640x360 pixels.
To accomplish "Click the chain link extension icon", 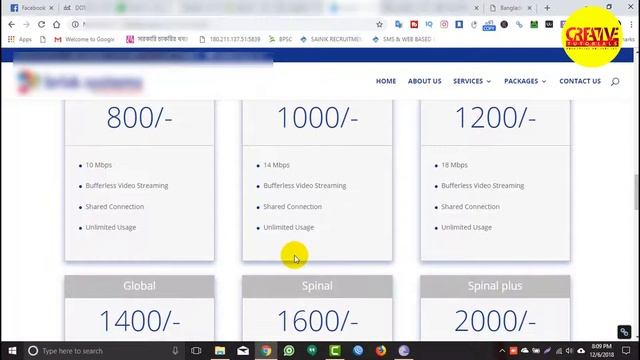I will click(x=519, y=24).
